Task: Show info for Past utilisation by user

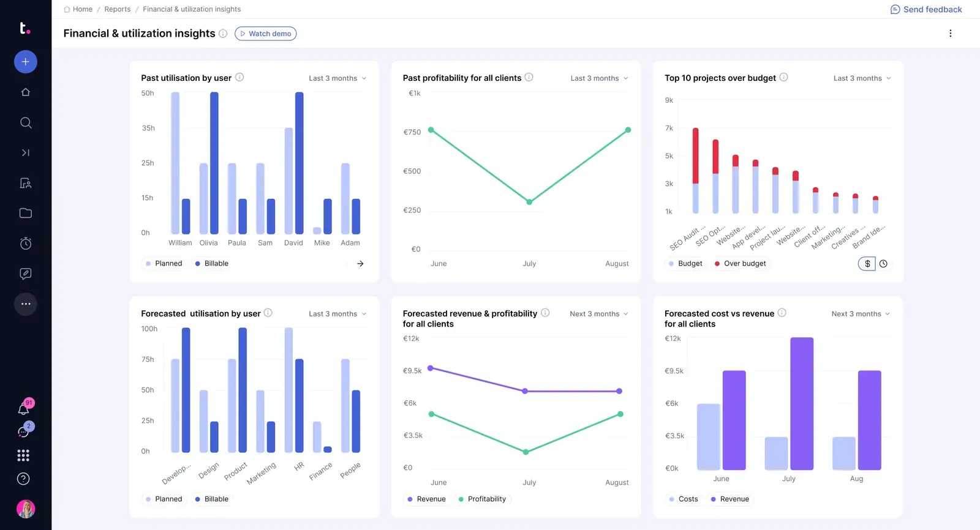Action: [x=239, y=77]
